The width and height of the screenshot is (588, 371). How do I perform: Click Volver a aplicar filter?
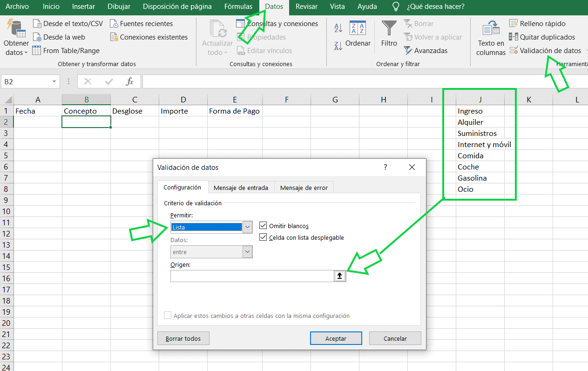pos(433,37)
